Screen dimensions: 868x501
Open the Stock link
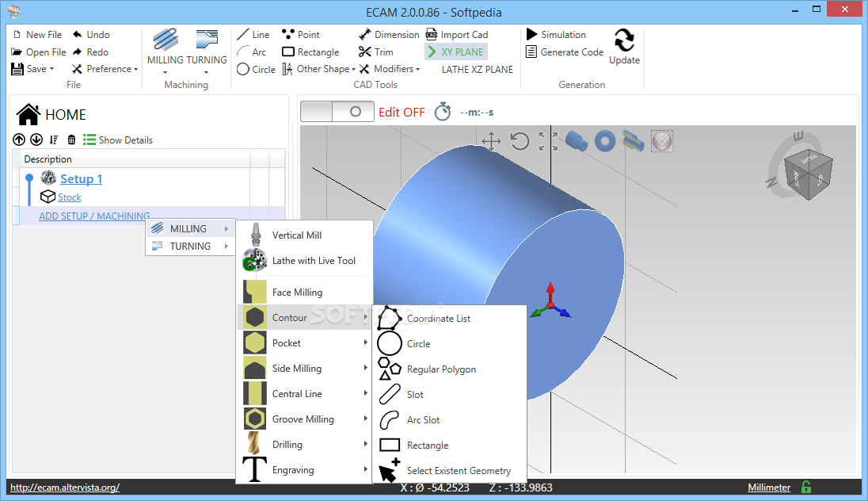coord(69,197)
